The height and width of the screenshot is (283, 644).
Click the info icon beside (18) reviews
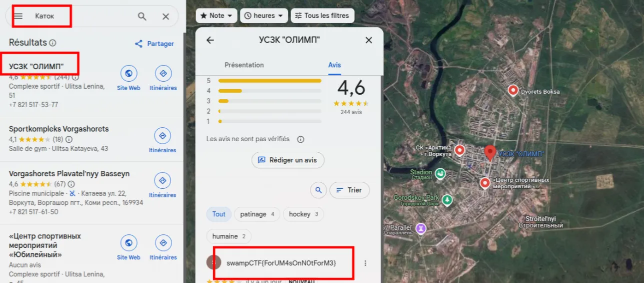click(x=69, y=139)
